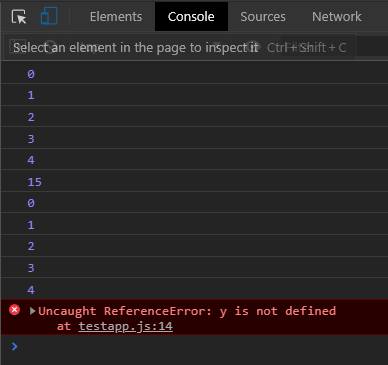The image size is (388, 365).
Task: Expand the Uncaught ReferenceError stack trace
Action: [x=33, y=311]
